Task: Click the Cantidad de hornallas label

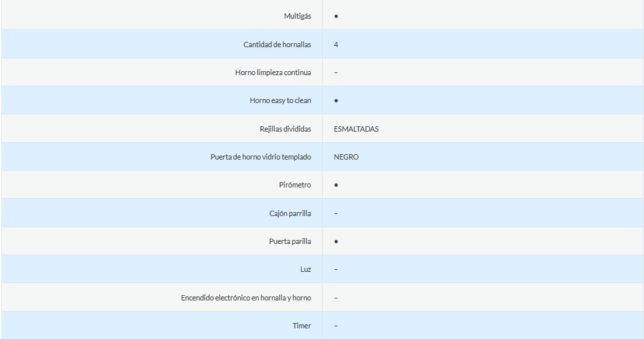Action: pyautogui.click(x=277, y=45)
